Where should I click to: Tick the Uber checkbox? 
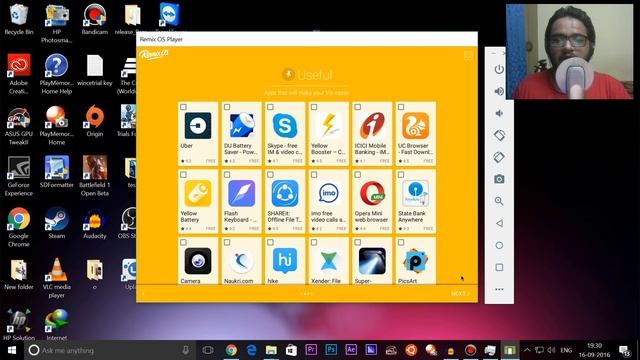(x=183, y=107)
